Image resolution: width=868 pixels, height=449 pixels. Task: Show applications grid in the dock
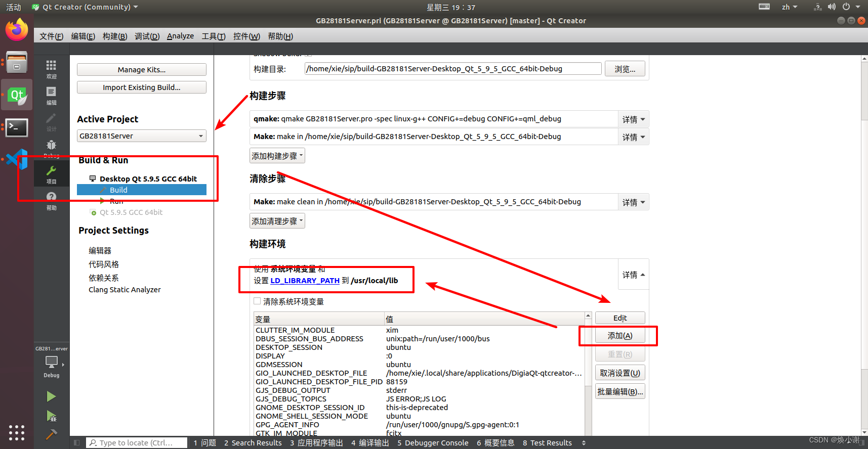click(17, 432)
